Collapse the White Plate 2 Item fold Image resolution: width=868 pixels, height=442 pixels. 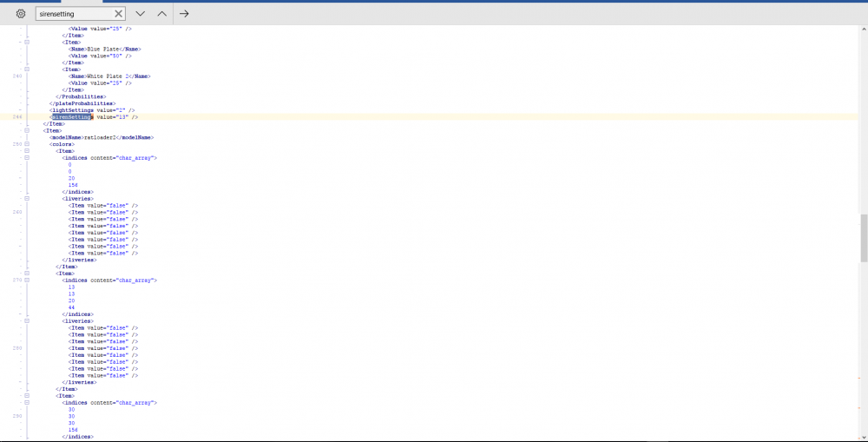[x=27, y=69]
